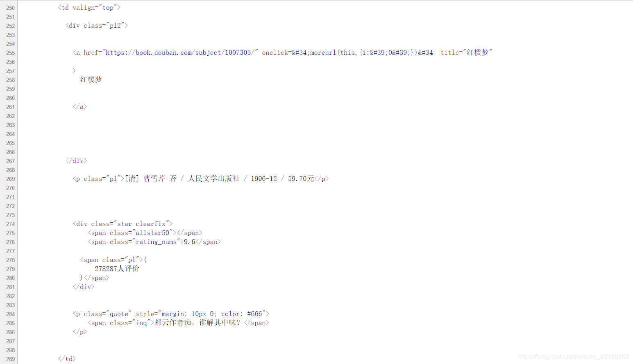The image size is (633, 364).
Task: Click the publisher text 人民文学出版社
Action: click(x=214, y=179)
